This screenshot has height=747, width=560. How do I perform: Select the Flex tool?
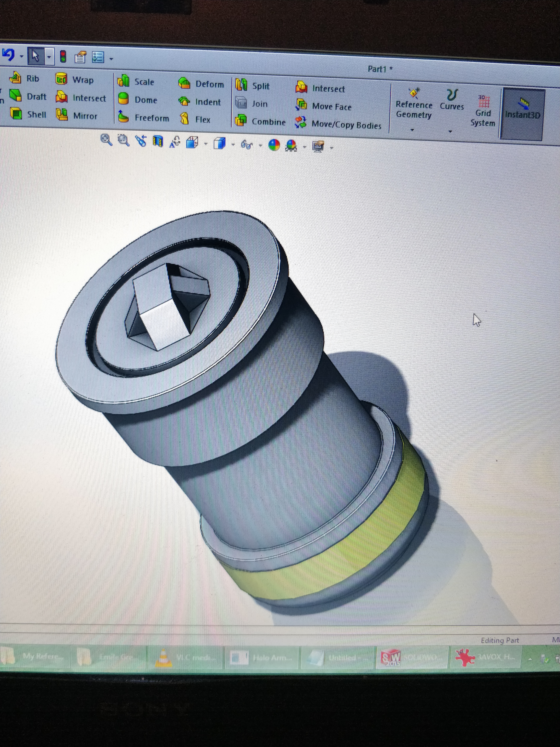(195, 119)
